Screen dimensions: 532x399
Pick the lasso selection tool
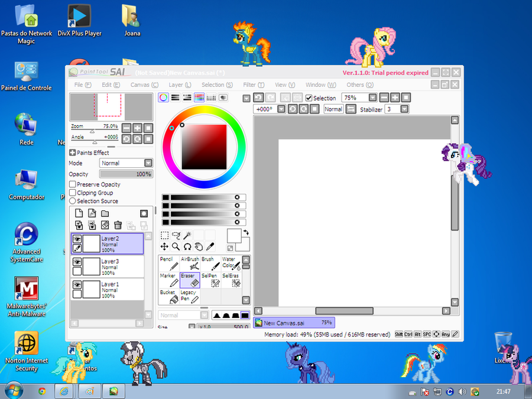(176, 235)
